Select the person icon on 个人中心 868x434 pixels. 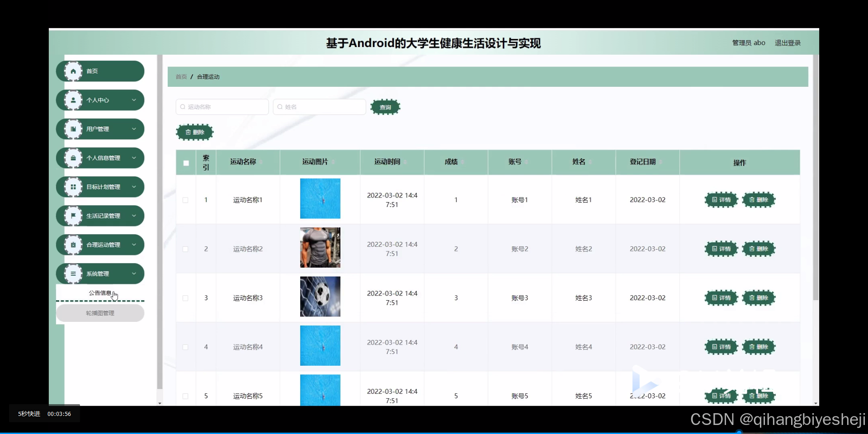pos(73,100)
